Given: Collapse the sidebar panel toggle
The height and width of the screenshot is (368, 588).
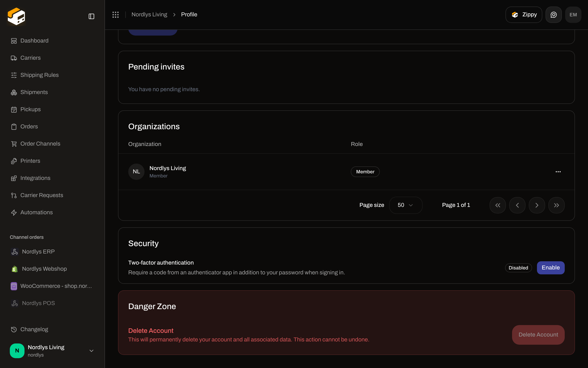Looking at the screenshot, I should point(91,16).
